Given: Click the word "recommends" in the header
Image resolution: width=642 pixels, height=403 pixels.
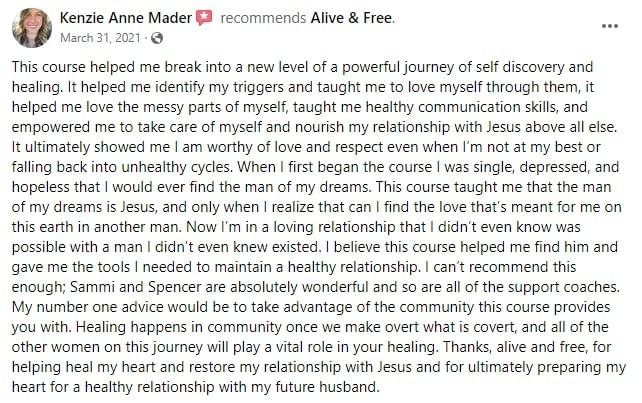Looking at the screenshot, I should [x=263, y=18].
